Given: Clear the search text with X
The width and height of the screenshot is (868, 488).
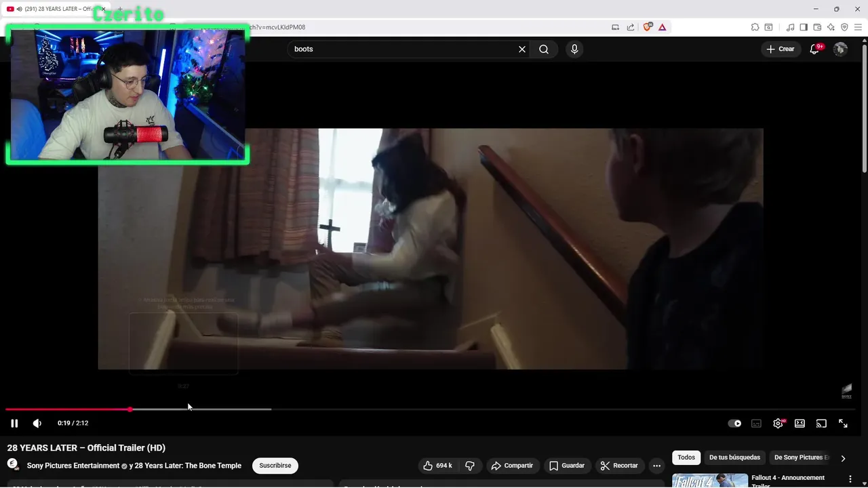Looking at the screenshot, I should [522, 49].
